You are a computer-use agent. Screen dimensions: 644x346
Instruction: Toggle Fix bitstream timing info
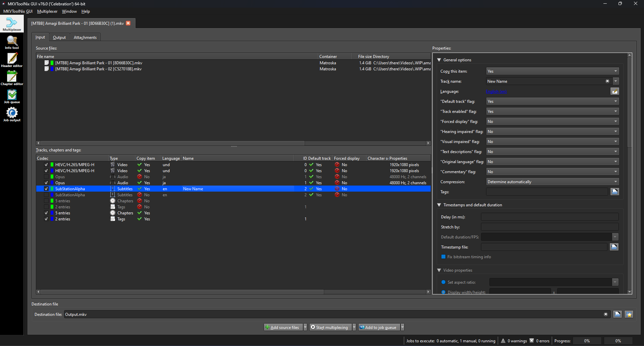[x=443, y=257]
